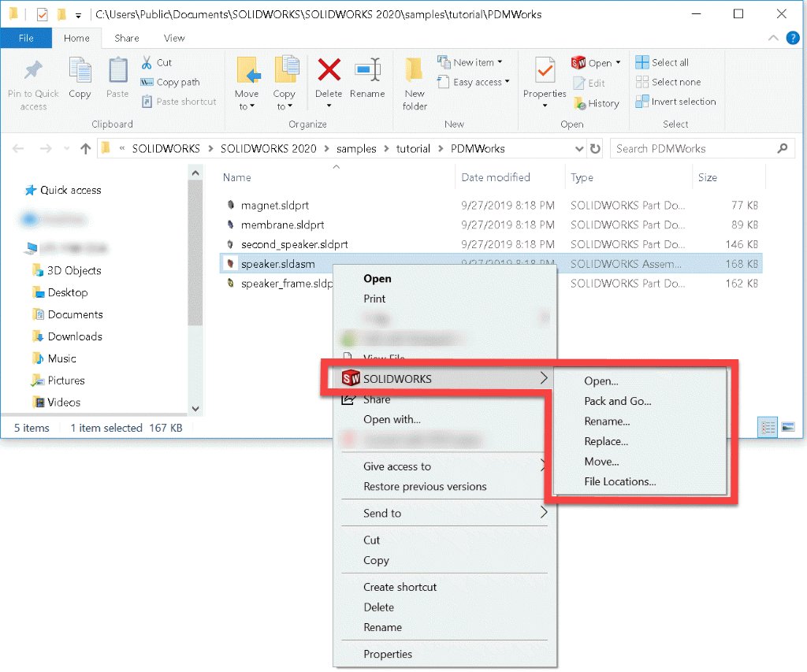Switch to Details view layout icon

768,427
